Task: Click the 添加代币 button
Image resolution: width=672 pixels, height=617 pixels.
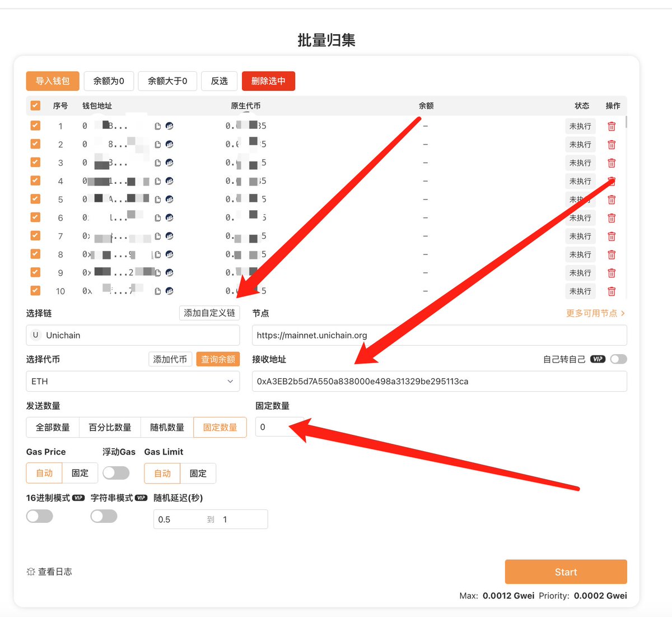Action: pos(170,359)
